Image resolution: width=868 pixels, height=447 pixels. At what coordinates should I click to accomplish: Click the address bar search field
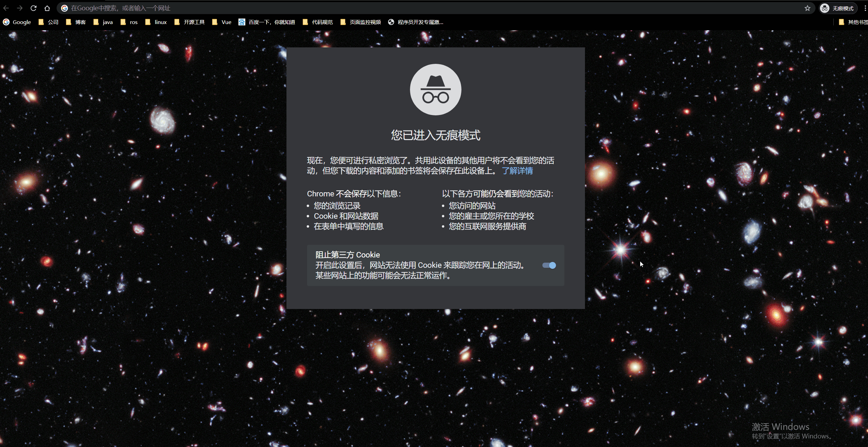tap(412, 8)
